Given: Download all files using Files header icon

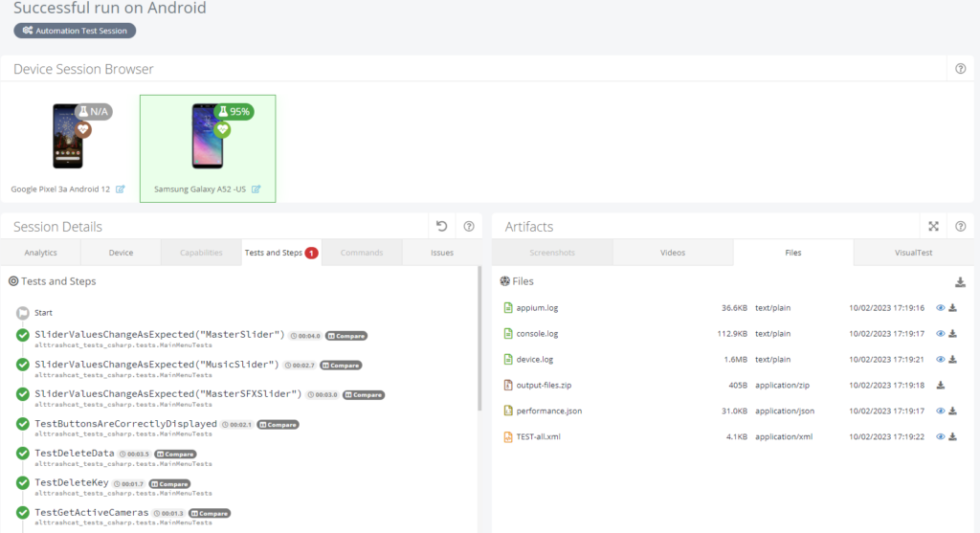Looking at the screenshot, I should (x=960, y=282).
